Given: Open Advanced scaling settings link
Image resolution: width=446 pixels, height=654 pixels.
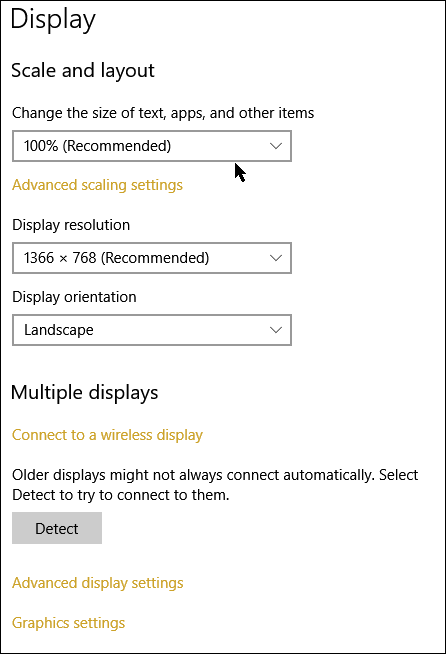Looking at the screenshot, I should tap(97, 185).
